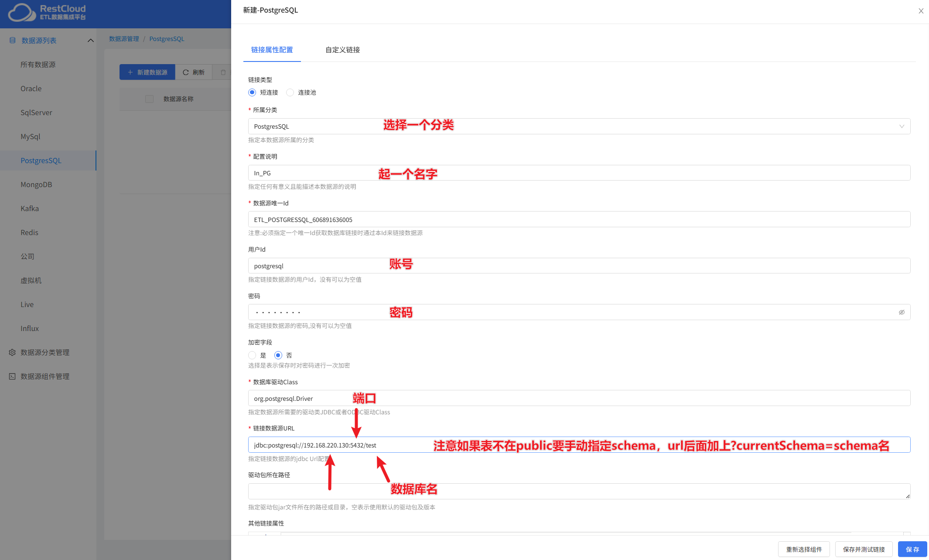Viewport: 929px width, 560px height.
Task: Click the database list icon in sidebar
Action: pyautogui.click(x=12, y=41)
